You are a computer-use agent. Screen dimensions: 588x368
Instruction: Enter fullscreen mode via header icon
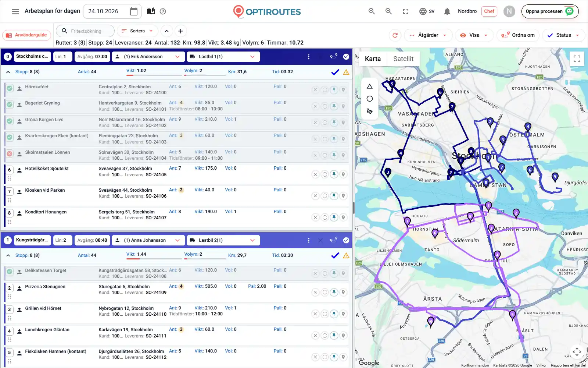pyautogui.click(x=406, y=11)
